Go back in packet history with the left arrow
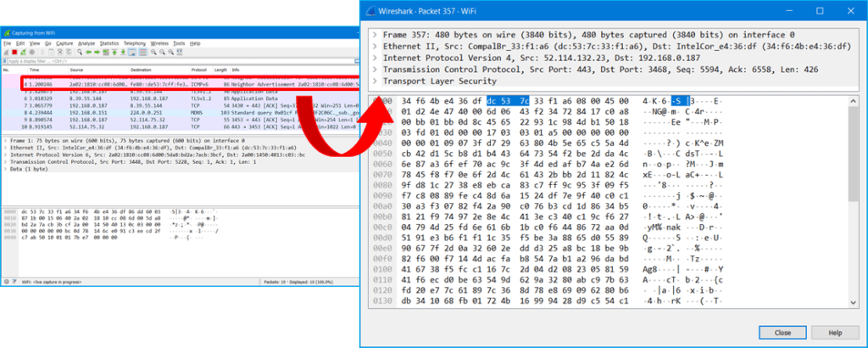This screenshot has width=868, height=348. coord(88,52)
